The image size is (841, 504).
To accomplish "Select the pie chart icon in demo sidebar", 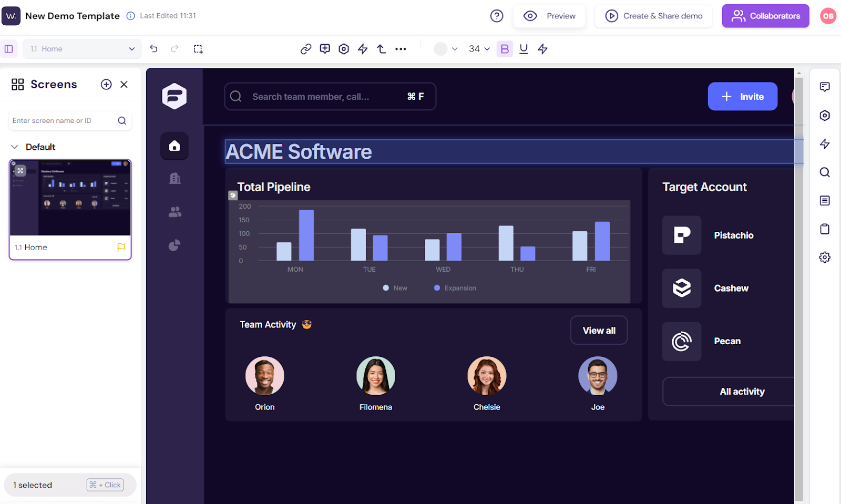I will pyautogui.click(x=175, y=245).
